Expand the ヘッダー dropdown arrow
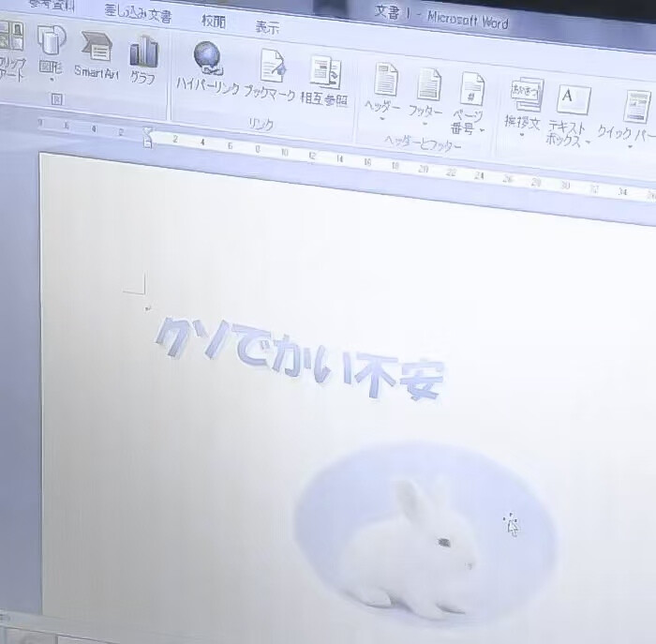This screenshot has width=656, height=644. click(x=382, y=119)
